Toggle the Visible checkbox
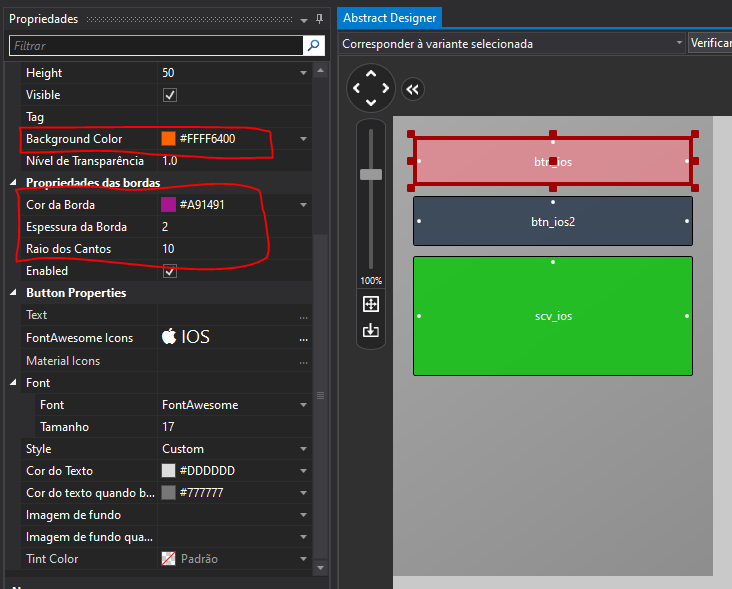 169,95
